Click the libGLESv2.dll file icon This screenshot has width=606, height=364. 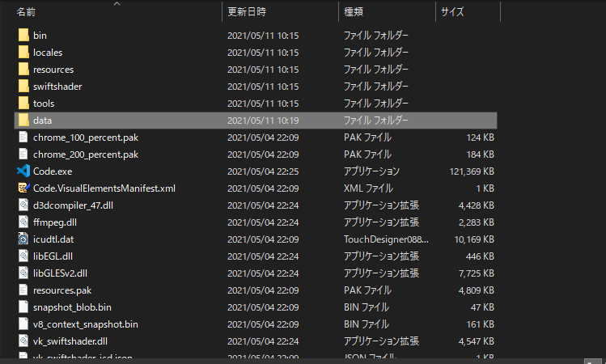tap(23, 273)
